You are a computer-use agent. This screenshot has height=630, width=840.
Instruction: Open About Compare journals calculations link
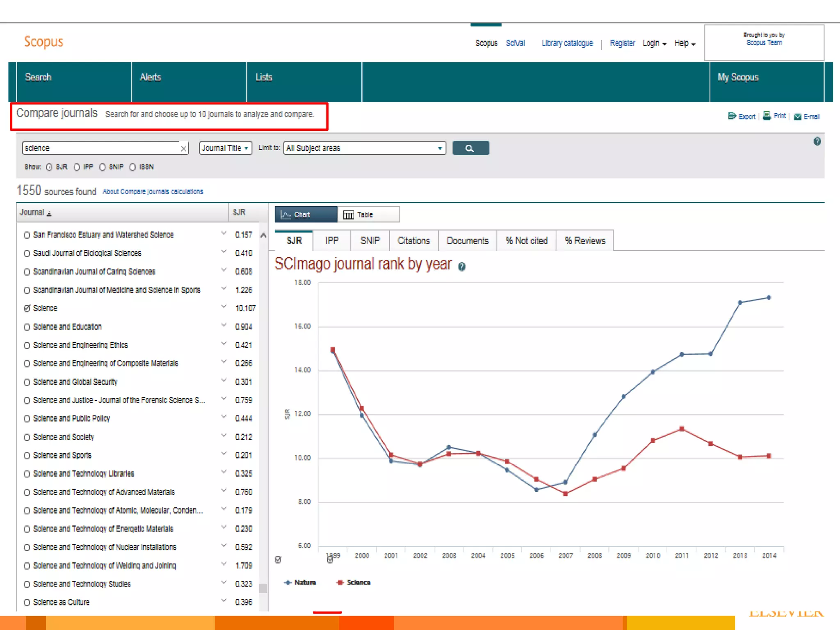click(153, 191)
